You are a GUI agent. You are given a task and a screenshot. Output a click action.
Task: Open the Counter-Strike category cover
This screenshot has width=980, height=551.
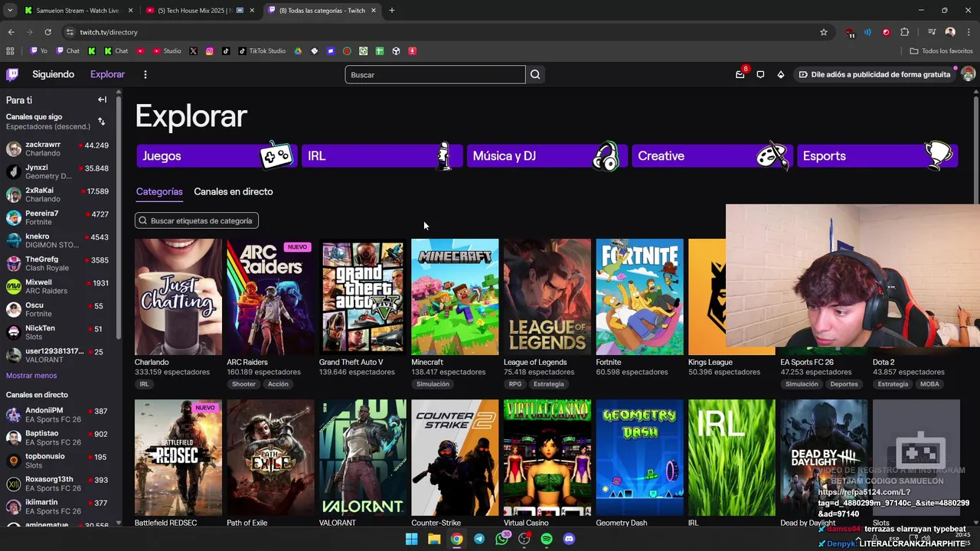(x=455, y=458)
